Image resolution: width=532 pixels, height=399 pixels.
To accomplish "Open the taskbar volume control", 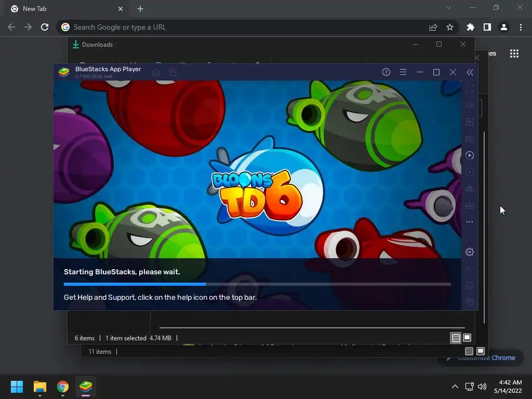I will [482, 387].
